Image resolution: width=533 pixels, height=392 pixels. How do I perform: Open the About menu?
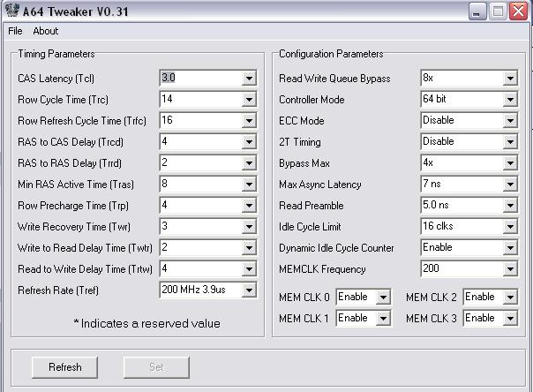tap(46, 31)
